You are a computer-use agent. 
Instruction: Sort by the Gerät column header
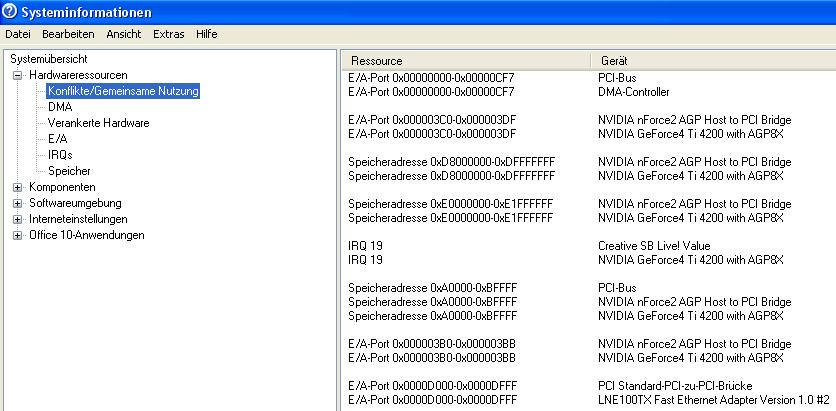tap(713, 61)
